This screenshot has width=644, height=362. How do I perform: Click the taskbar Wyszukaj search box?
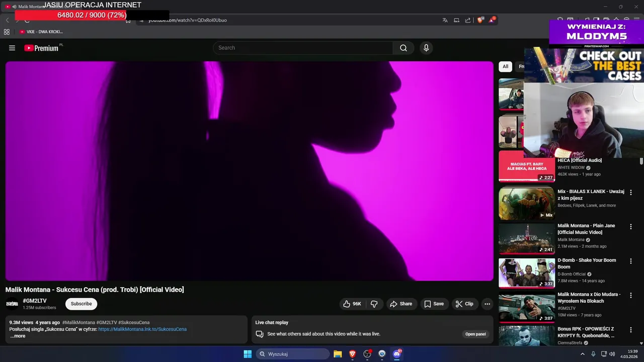(293, 354)
